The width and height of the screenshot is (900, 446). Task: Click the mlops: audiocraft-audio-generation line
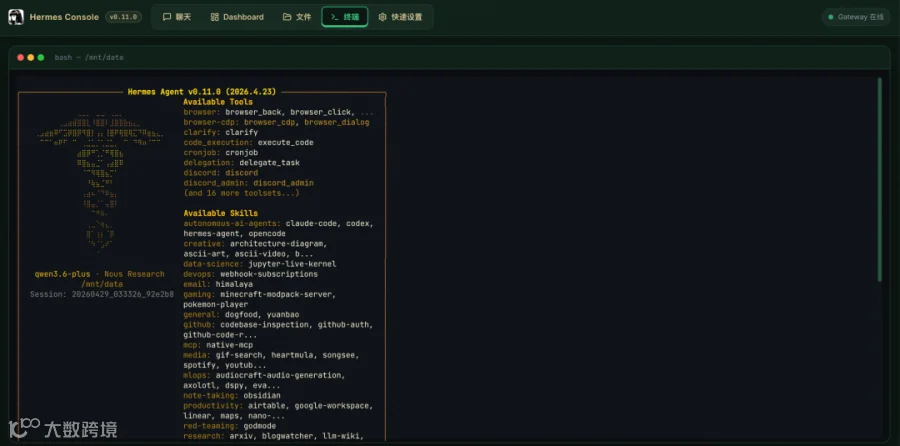[265, 375]
